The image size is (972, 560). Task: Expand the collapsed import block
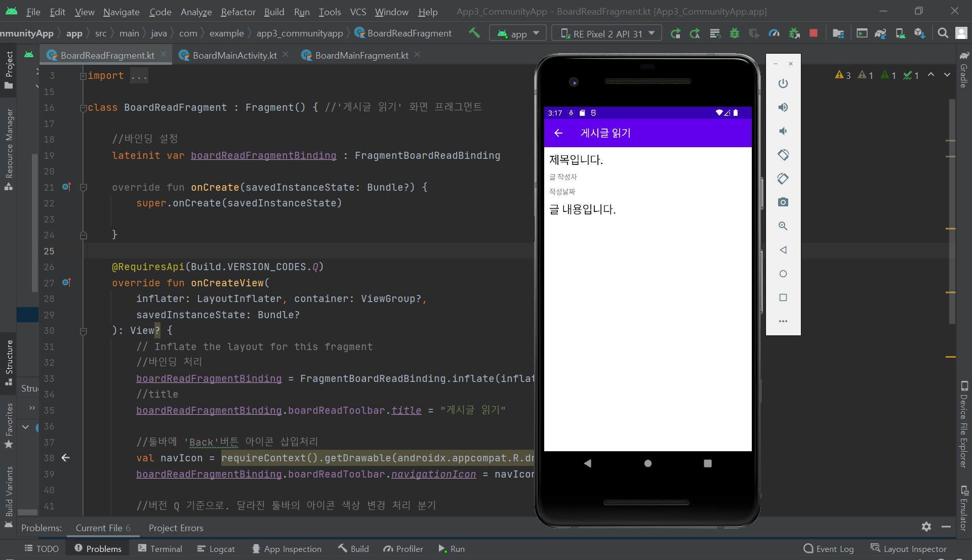(x=83, y=76)
